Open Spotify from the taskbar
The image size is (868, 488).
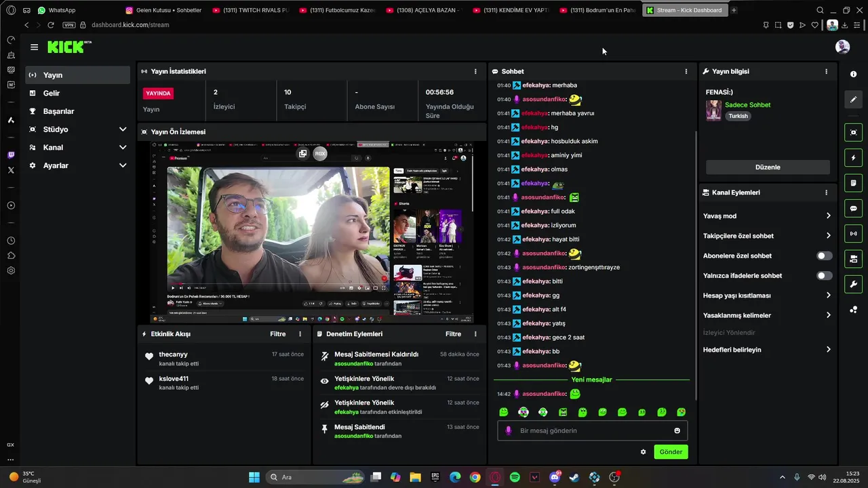[515, 477]
